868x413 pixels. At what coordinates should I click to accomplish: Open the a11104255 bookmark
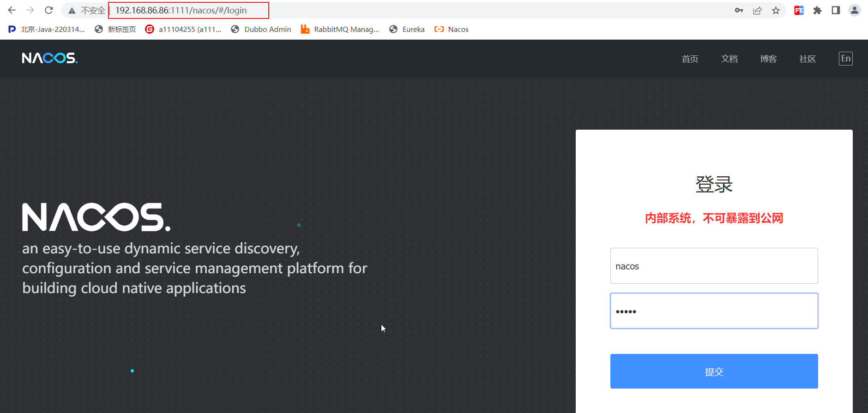coord(183,29)
